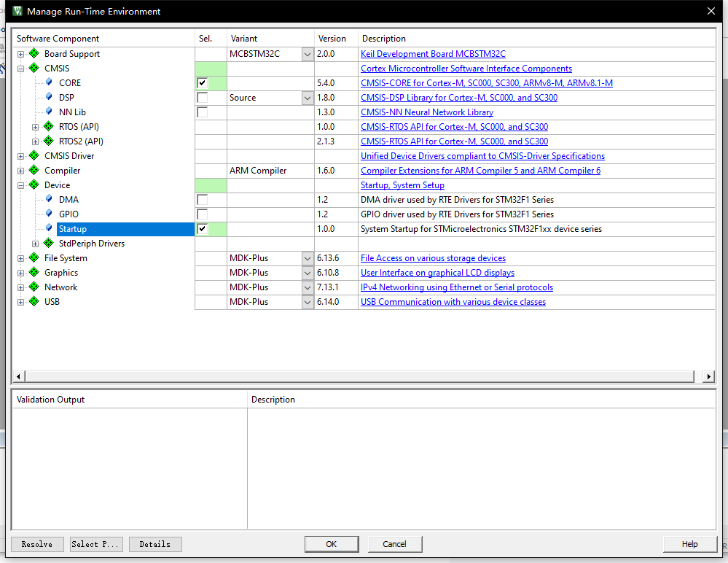The width and height of the screenshot is (728, 563).
Task: Click the Board Support green diamond icon
Action: pos(34,53)
